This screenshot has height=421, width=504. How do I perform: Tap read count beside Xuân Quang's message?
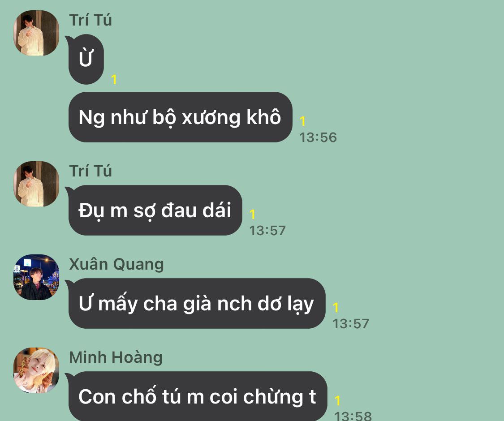(x=336, y=308)
